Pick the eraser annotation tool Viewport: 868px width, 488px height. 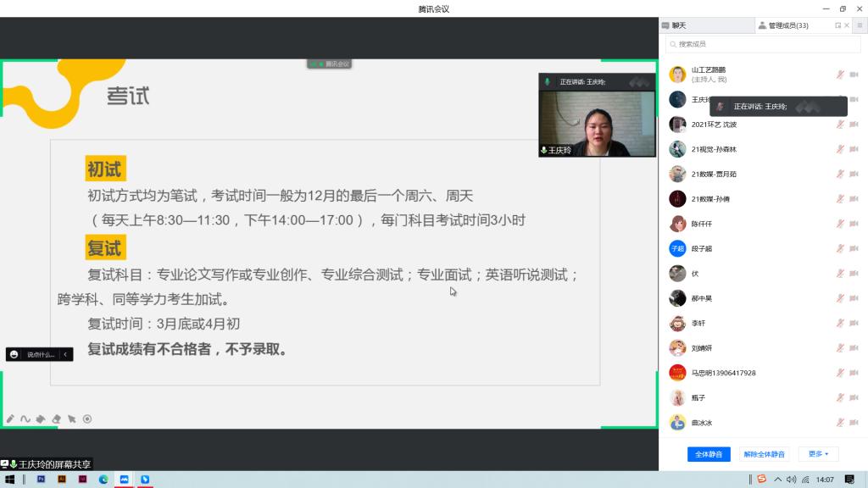[57, 419]
